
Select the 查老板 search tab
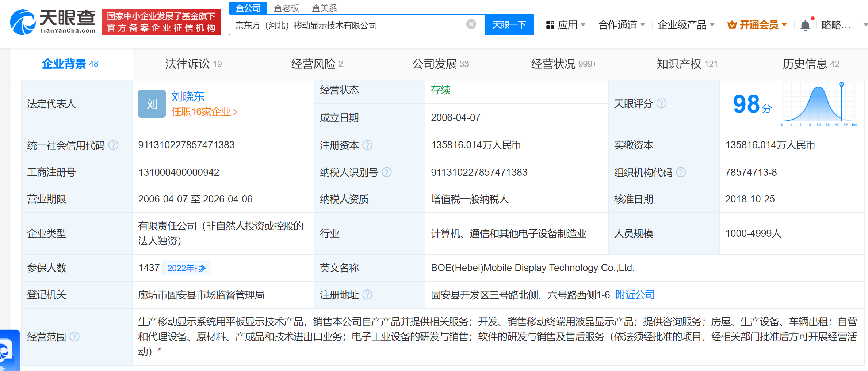point(286,8)
